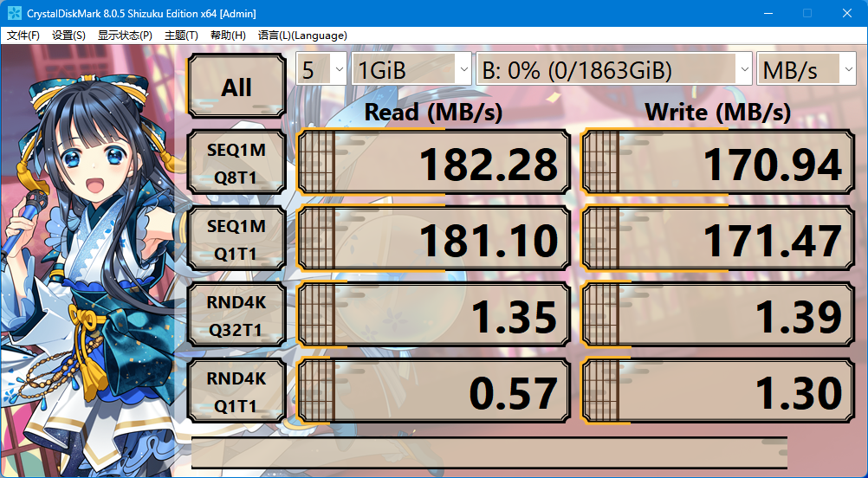Run all benchmarks with the All button

(x=237, y=87)
